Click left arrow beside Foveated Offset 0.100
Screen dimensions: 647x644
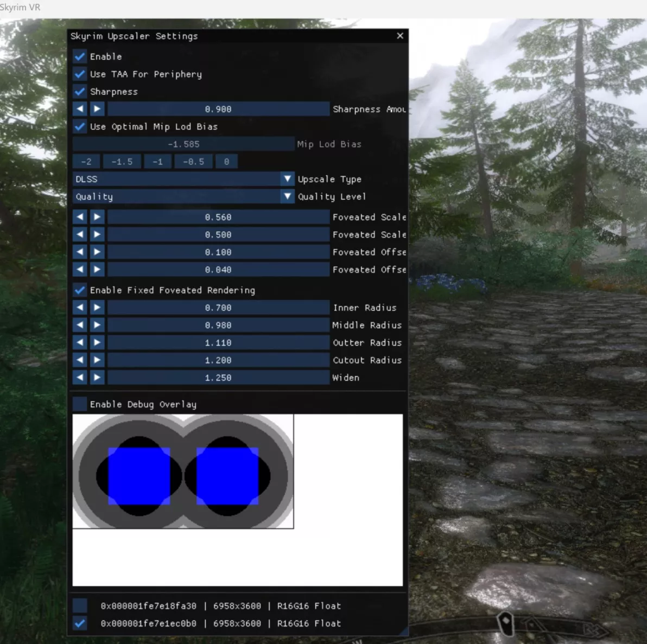[80, 252]
